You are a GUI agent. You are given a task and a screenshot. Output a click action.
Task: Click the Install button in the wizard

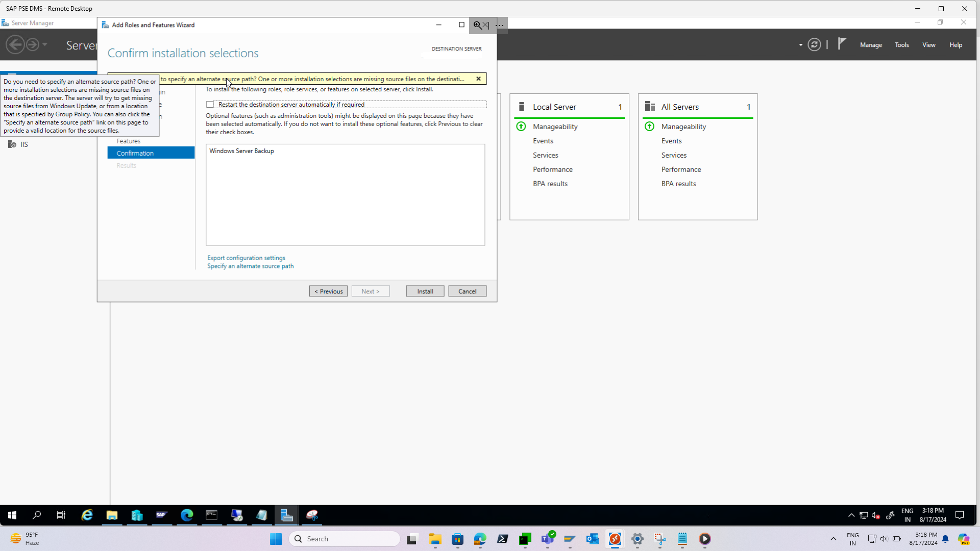click(x=425, y=291)
